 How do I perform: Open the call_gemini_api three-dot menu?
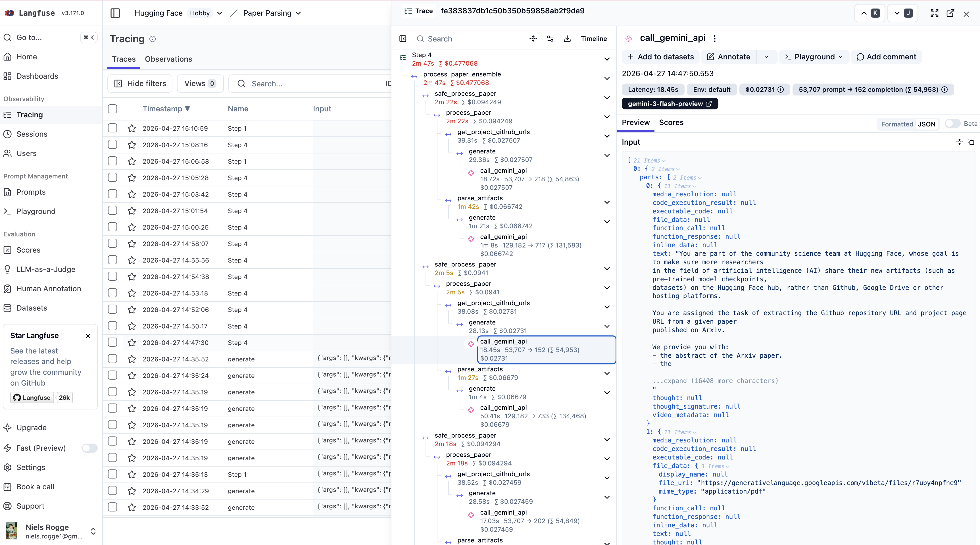[x=714, y=38]
